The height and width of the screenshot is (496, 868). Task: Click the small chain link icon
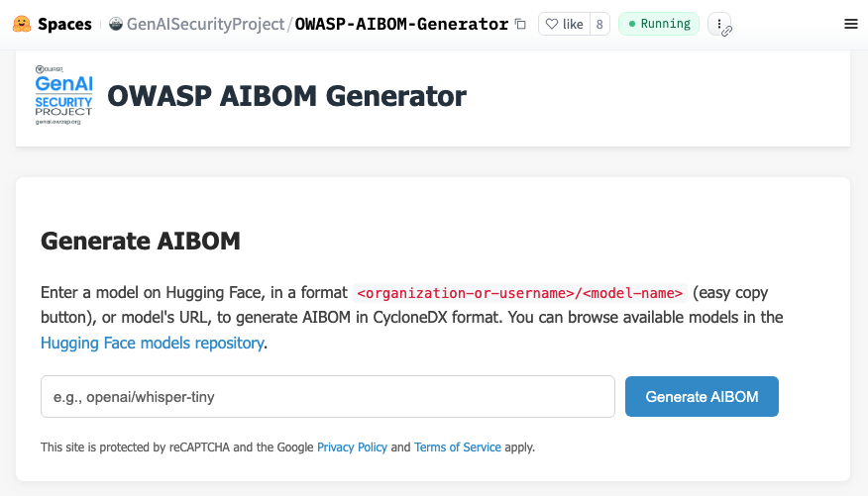(x=726, y=32)
